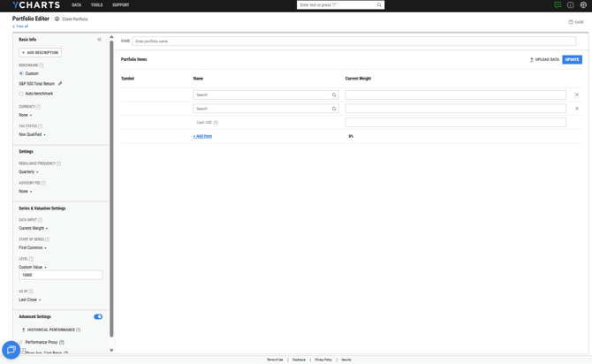Toggle the Advanced Settings switch
This screenshot has width=592, height=364.
pyautogui.click(x=98, y=317)
